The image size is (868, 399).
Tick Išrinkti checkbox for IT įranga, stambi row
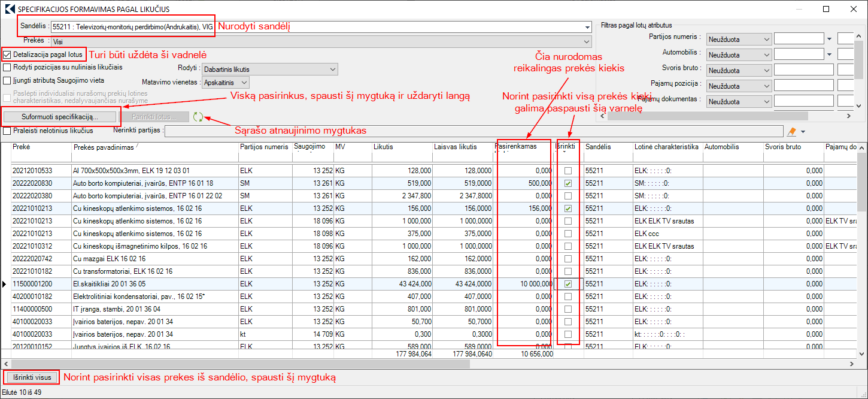coord(567,309)
